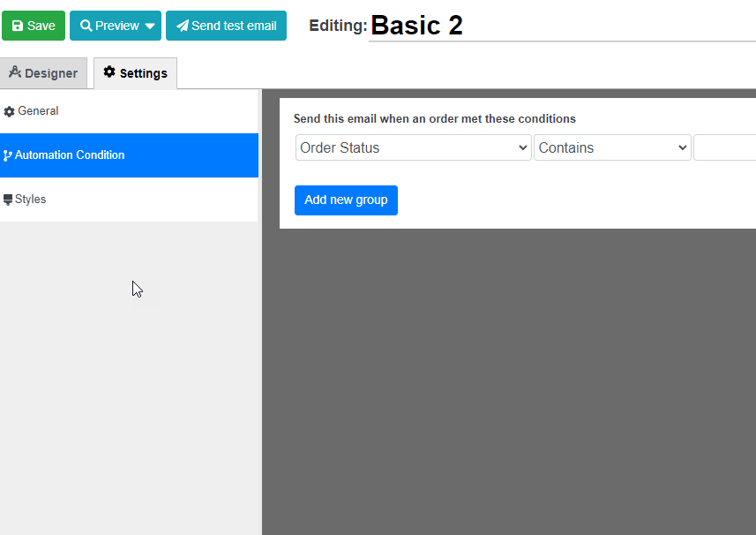
Task: Open the Preview dropdown caret
Action: click(x=150, y=26)
